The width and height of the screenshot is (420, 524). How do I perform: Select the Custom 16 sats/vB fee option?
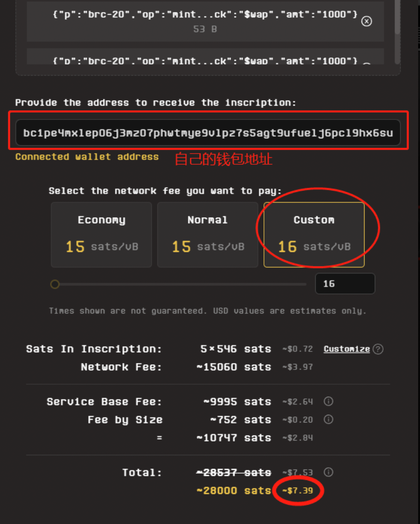tap(314, 235)
